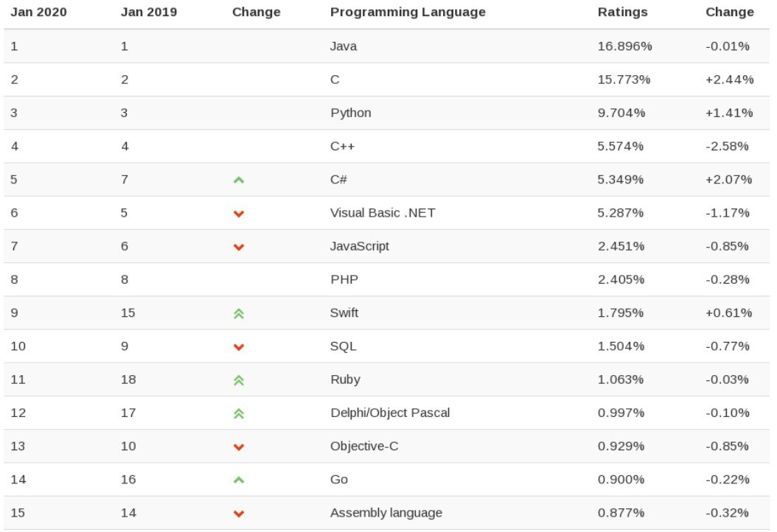Click the red down arrow beside Visual Basic .NET

[238, 214]
